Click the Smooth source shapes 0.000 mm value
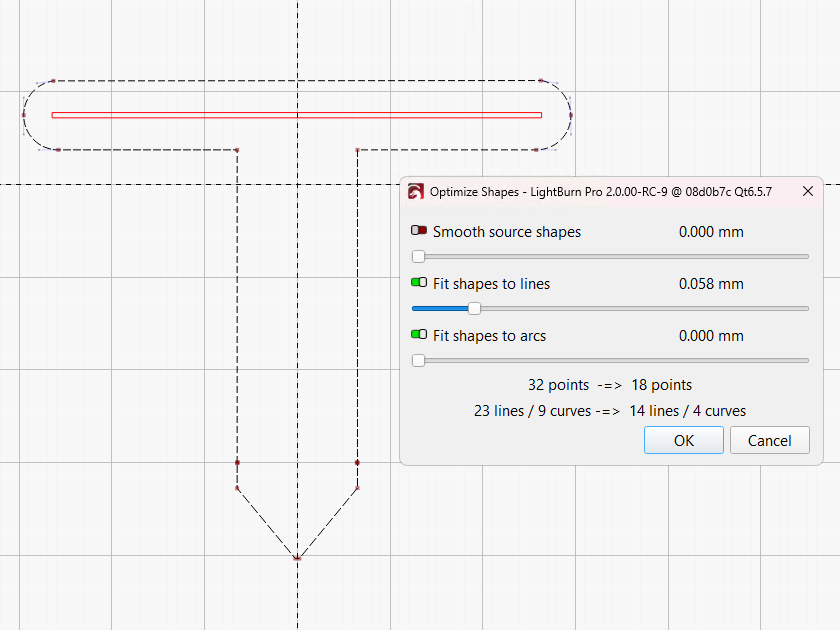Screen dimensions: 840x630 pyautogui.click(x=711, y=232)
